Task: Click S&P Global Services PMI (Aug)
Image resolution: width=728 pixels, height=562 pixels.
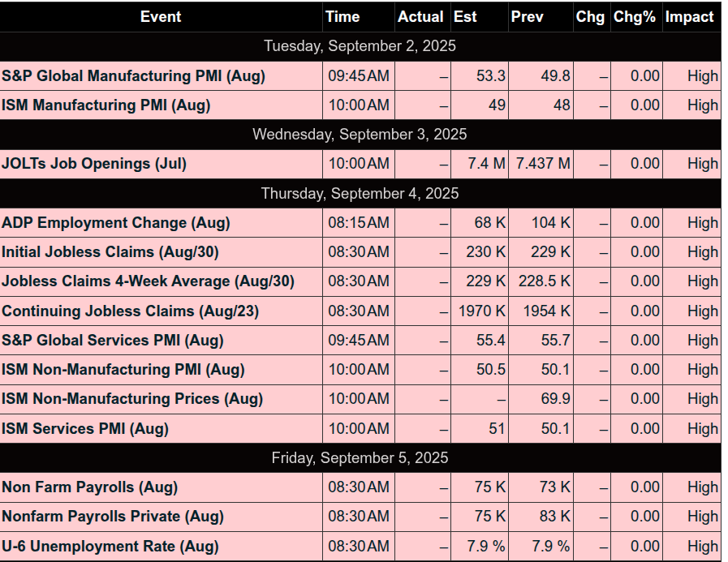Action: pyautogui.click(x=112, y=340)
